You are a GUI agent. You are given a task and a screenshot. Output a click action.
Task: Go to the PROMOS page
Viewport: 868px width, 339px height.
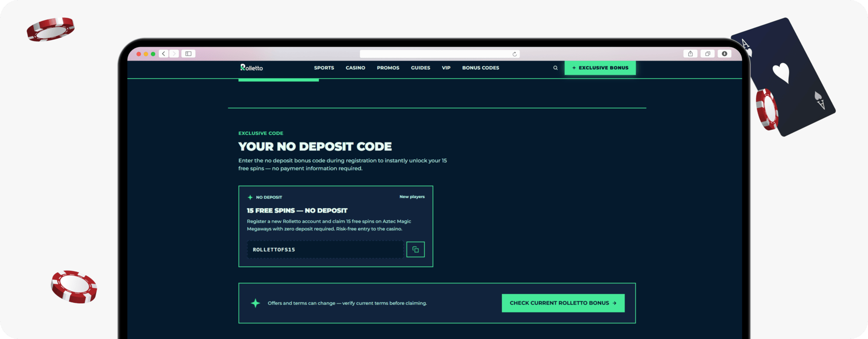(x=388, y=68)
